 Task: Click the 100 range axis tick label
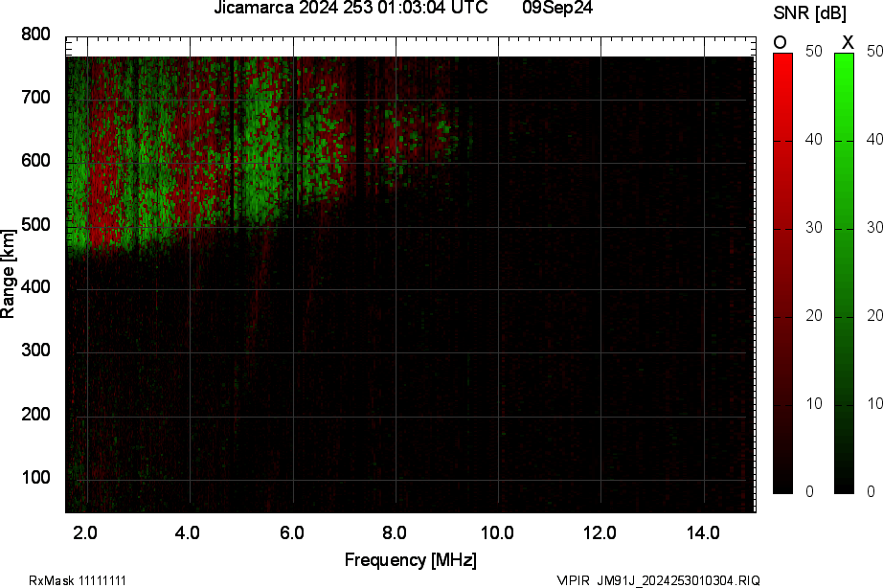[x=35, y=478]
